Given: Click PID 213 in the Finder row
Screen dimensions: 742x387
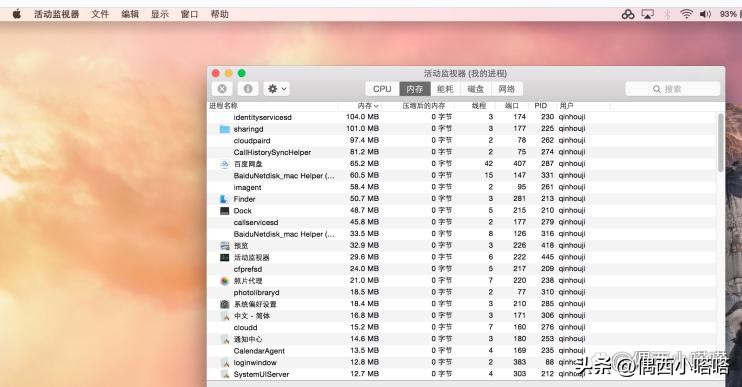Looking at the screenshot, I should [x=548, y=199].
